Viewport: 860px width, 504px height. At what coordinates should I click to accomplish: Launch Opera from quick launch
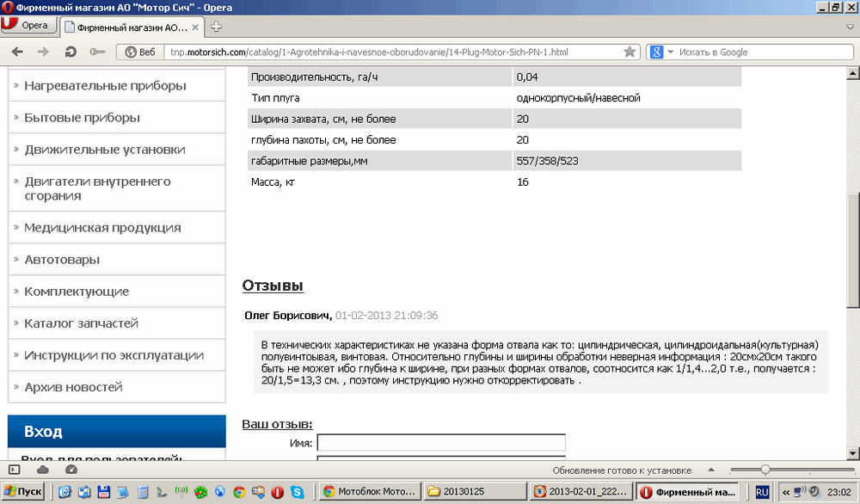pyautogui.click(x=278, y=491)
